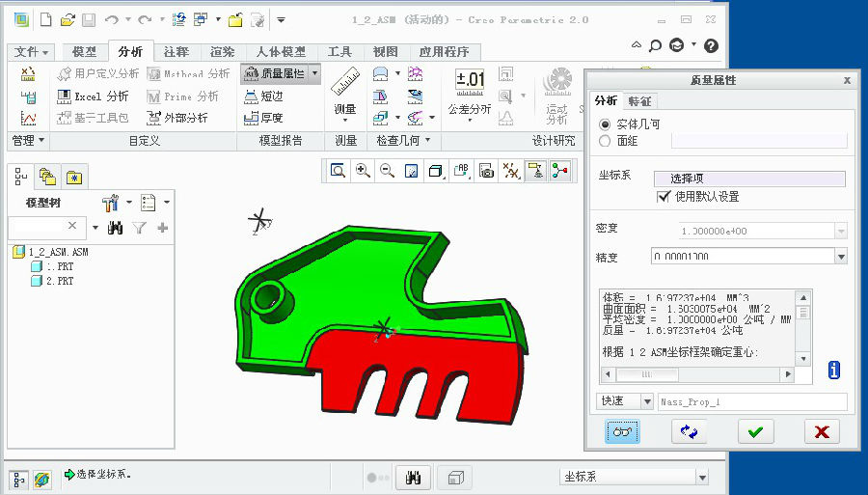Click the preview eyeglasses button in dialog
868x495 pixels.
(623, 432)
